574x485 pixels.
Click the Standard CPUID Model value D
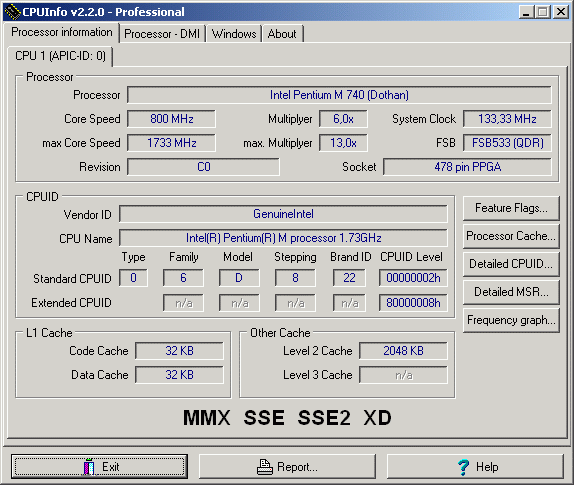[239, 278]
